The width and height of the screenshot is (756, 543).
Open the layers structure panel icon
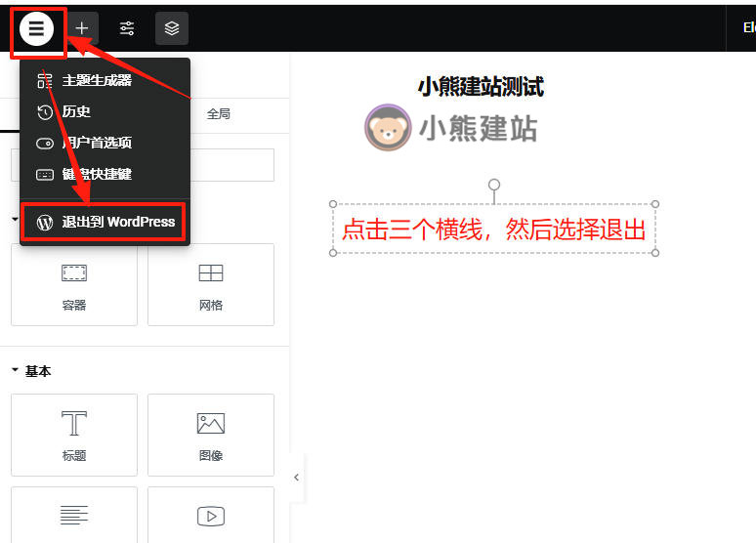click(172, 28)
